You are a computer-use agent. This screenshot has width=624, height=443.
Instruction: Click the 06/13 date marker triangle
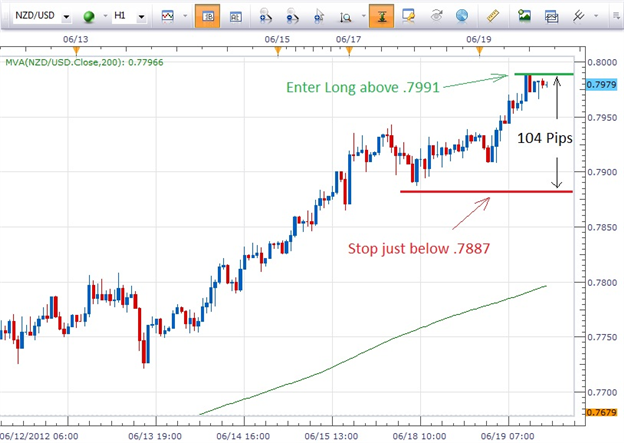point(76,50)
